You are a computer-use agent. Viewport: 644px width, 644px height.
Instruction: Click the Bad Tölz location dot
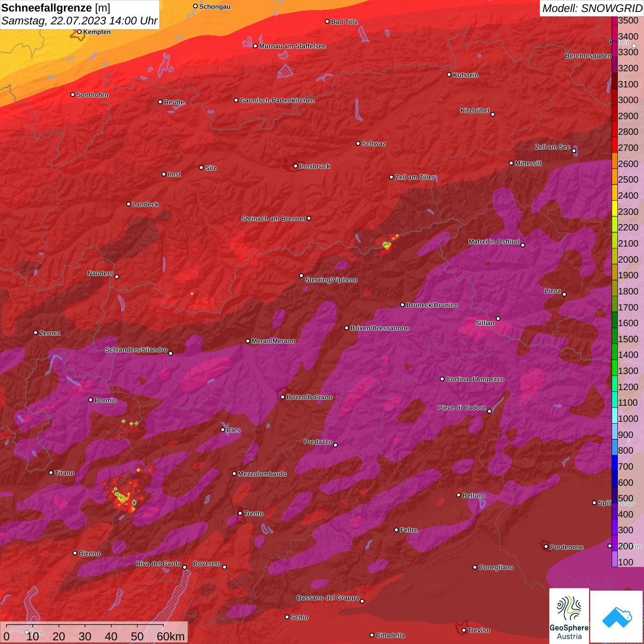pyautogui.click(x=327, y=21)
